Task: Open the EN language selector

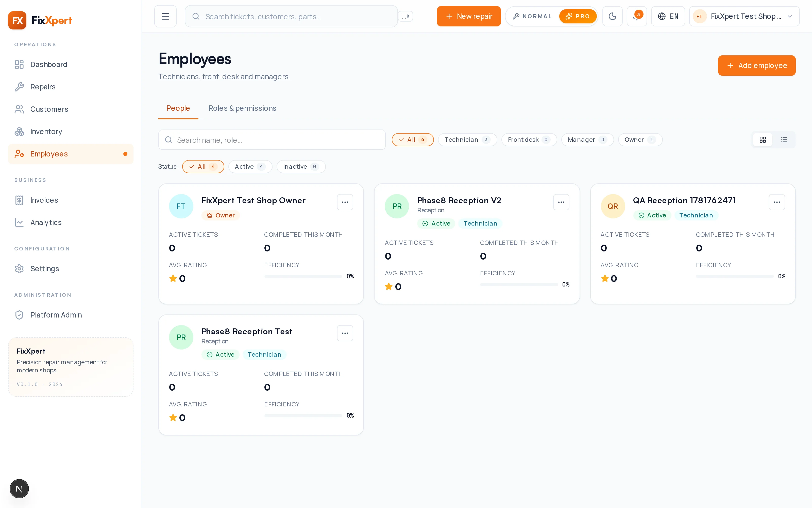Action: coord(668,16)
